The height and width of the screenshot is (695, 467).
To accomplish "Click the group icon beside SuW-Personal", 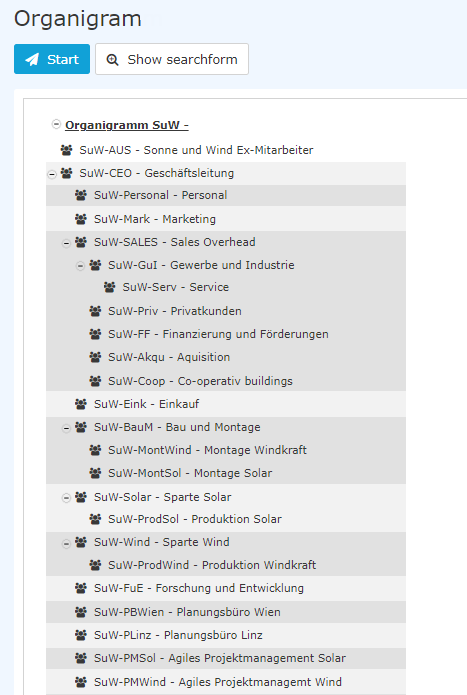I will (81, 195).
